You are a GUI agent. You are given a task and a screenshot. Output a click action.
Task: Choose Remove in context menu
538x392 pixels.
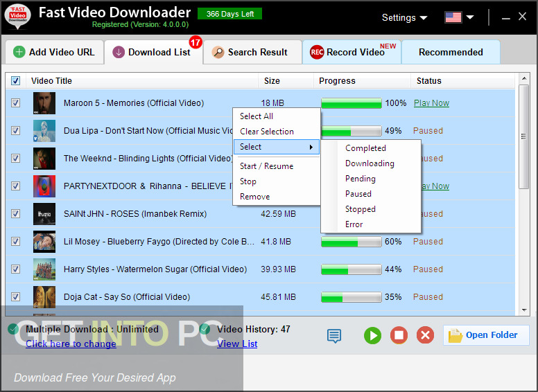pos(277,197)
